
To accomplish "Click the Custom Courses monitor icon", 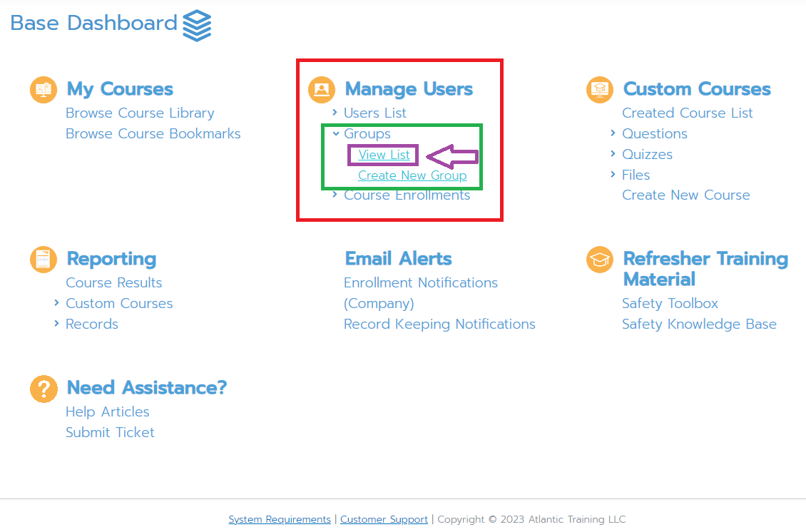I will (x=599, y=89).
